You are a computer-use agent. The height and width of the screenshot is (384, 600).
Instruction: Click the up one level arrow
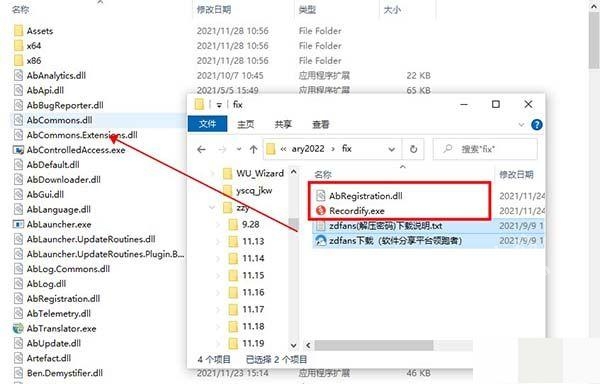point(253,149)
